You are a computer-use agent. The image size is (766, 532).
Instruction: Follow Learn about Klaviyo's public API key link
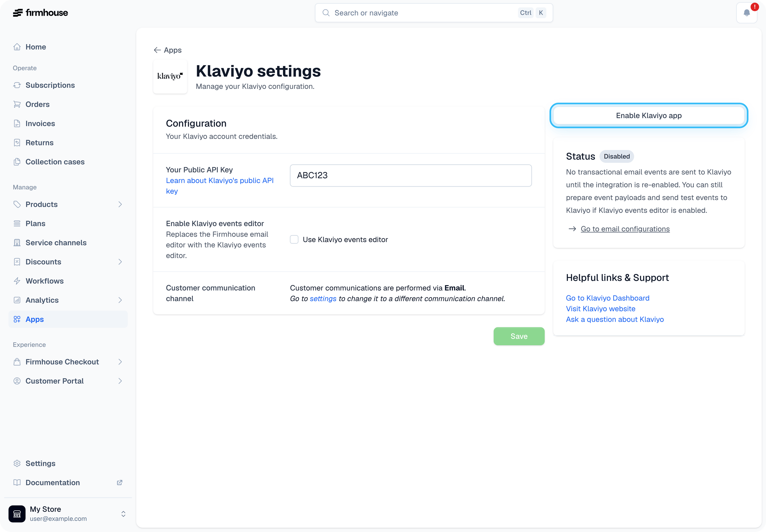tap(220, 186)
